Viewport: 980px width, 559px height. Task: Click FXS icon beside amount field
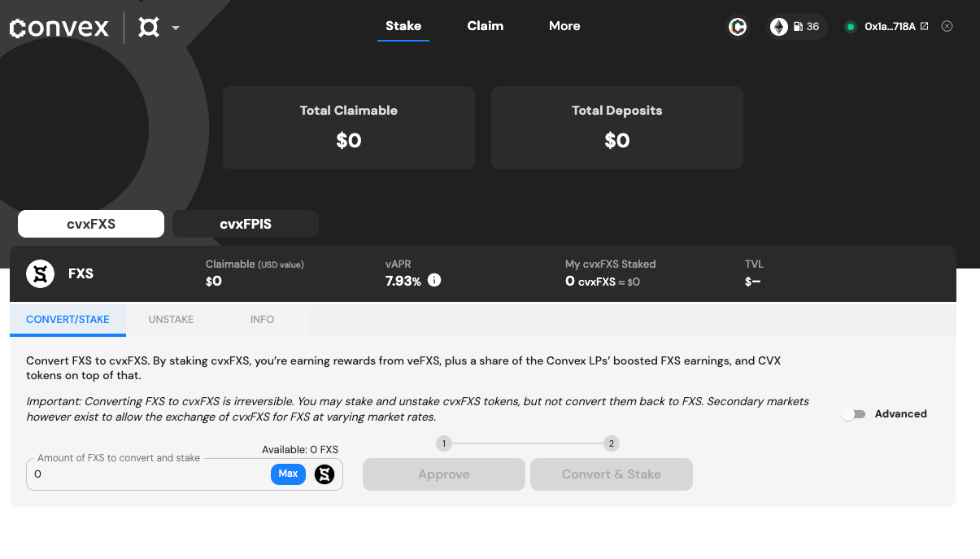324,474
